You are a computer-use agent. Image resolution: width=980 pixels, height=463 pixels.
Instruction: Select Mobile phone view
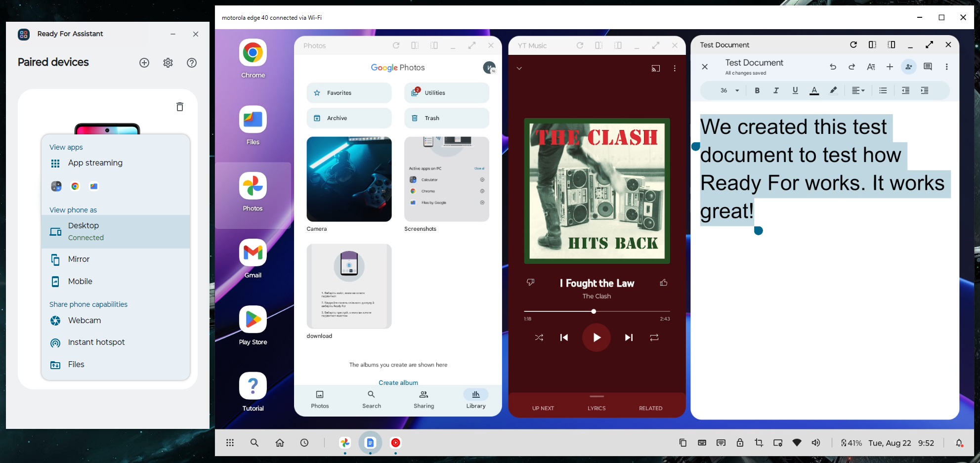[x=116, y=282]
